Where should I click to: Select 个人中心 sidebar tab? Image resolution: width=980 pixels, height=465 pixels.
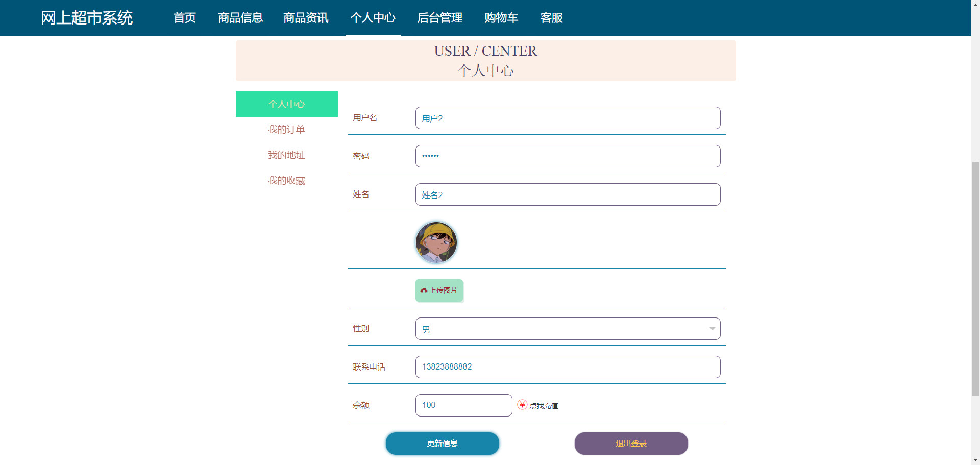[287, 104]
